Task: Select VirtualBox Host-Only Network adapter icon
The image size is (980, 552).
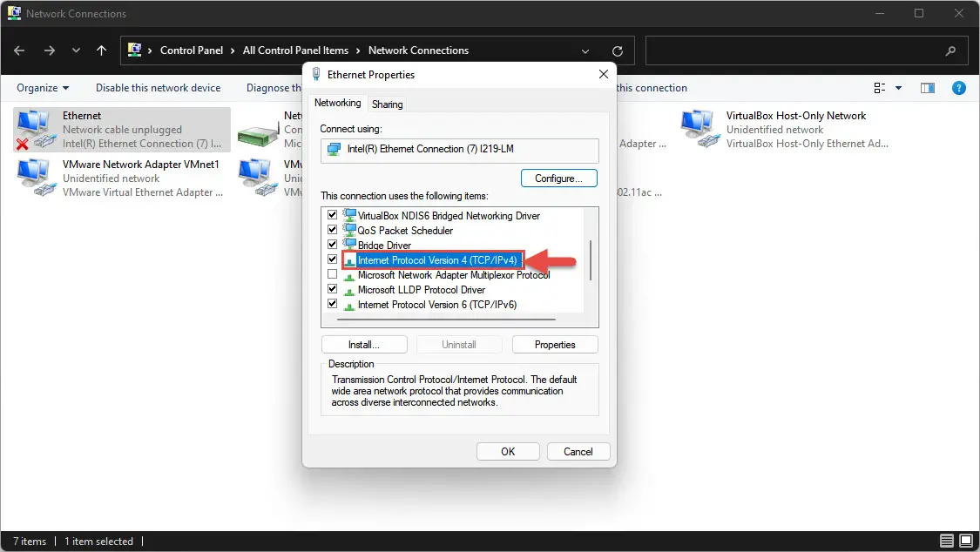Action: (x=700, y=129)
